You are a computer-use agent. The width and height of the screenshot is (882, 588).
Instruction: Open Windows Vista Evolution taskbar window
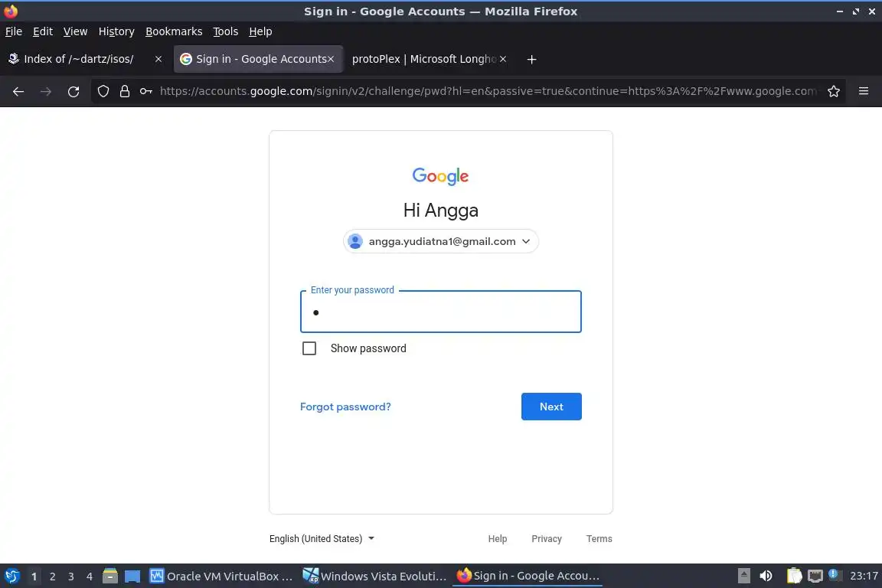tap(374, 576)
